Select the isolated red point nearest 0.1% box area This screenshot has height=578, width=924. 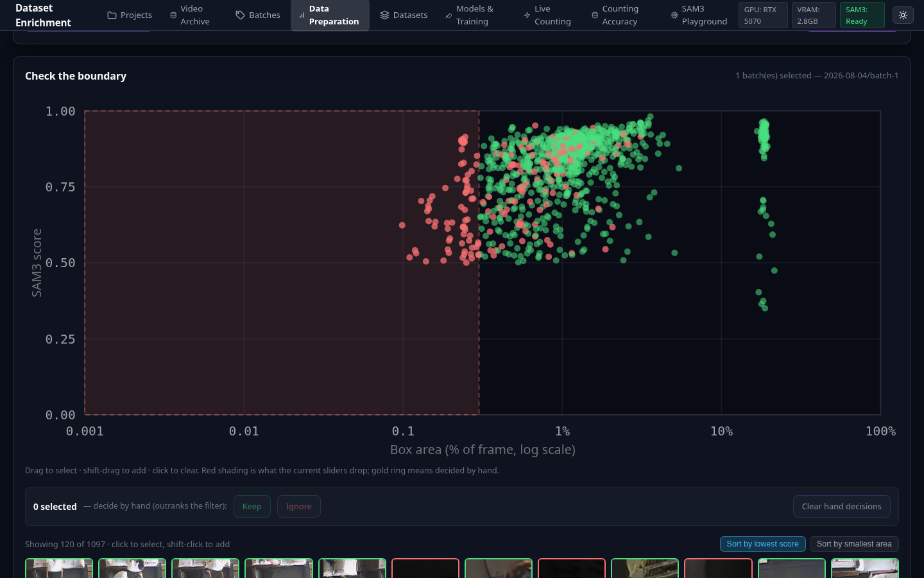coord(402,225)
